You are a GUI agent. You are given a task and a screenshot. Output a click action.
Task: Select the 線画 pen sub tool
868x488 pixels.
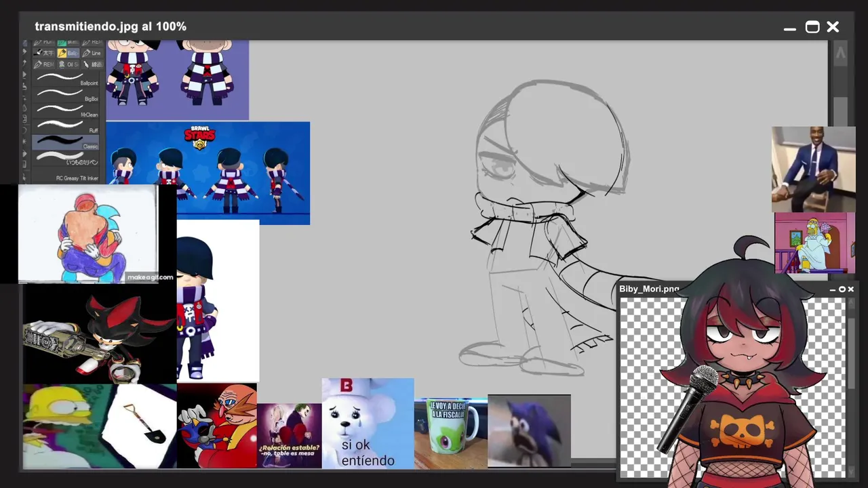coord(91,64)
